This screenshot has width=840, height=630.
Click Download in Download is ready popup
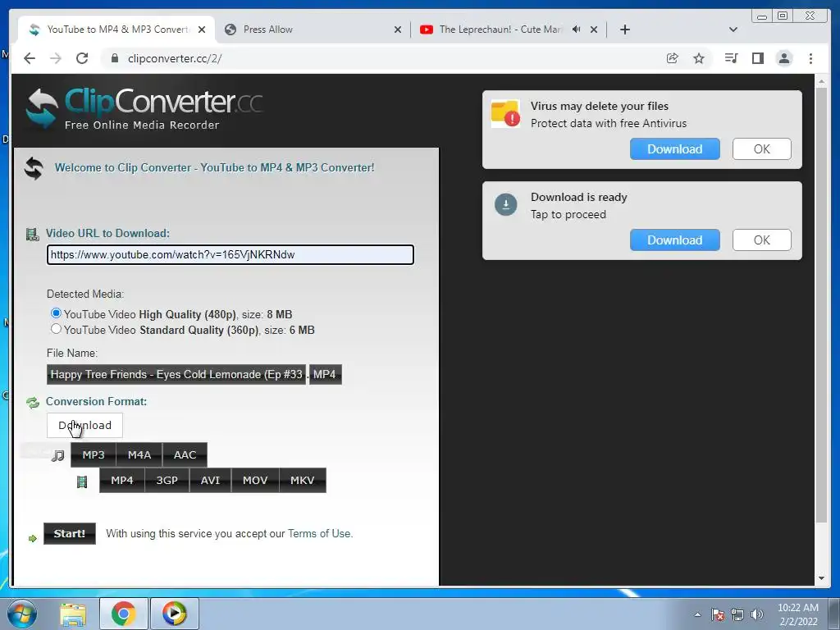[675, 240]
